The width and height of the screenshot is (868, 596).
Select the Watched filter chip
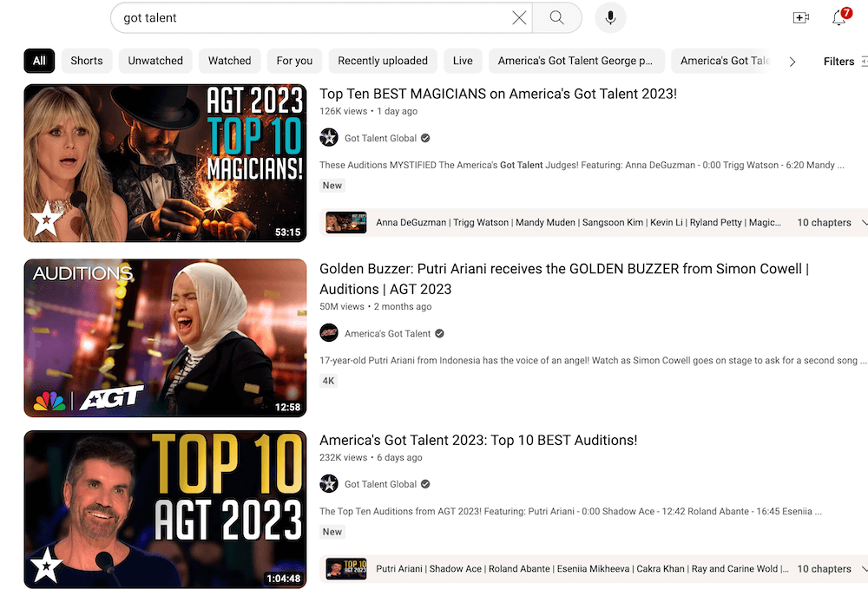230,61
